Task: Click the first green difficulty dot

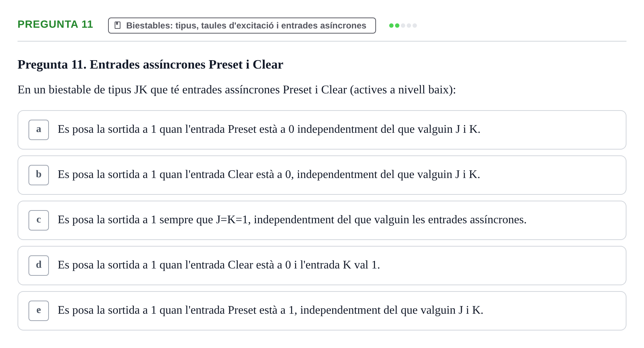Action: click(x=391, y=26)
